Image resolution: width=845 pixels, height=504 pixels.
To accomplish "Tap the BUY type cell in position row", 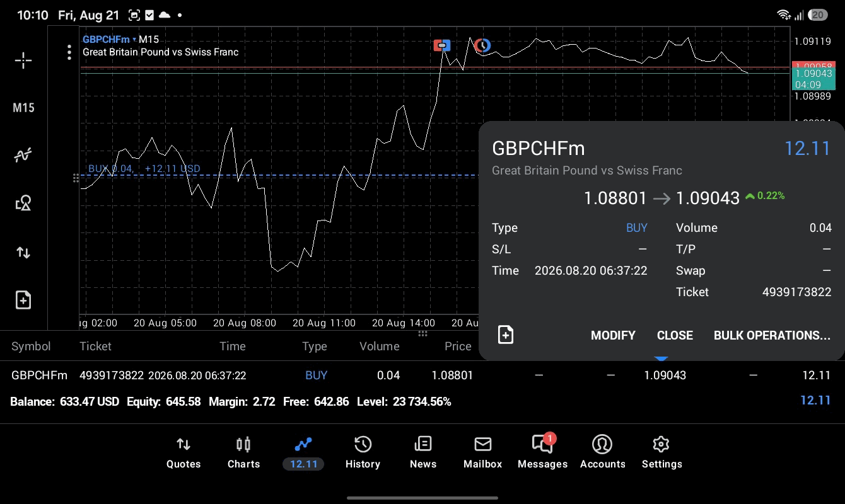I will point(316,375).
